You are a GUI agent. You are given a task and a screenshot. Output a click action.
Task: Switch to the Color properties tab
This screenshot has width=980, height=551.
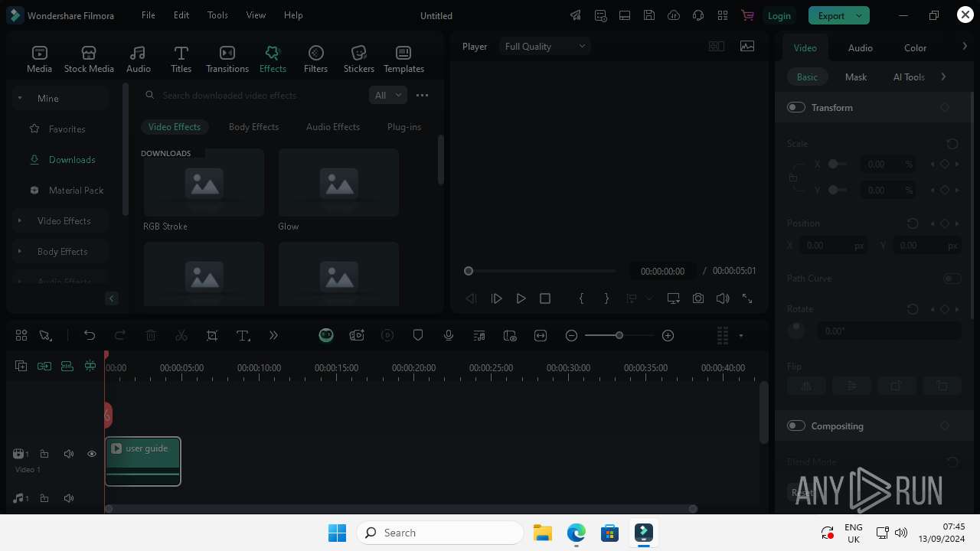point(916,47)
